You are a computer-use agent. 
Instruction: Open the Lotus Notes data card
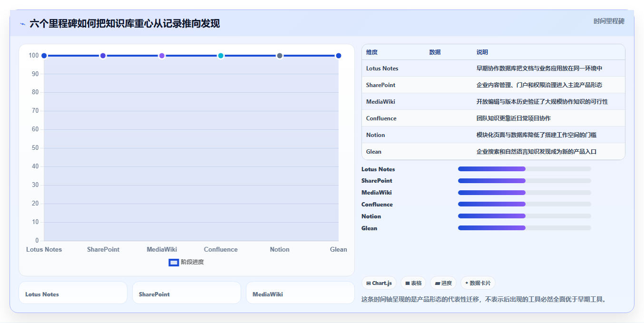click(x=73, y=293)
